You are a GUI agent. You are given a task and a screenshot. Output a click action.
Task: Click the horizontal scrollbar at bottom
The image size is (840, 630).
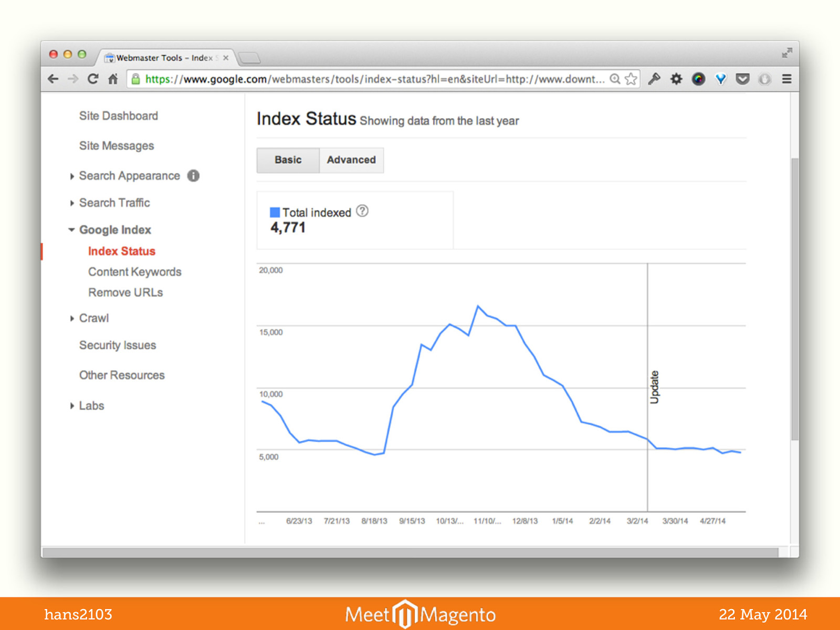[410, 552]
